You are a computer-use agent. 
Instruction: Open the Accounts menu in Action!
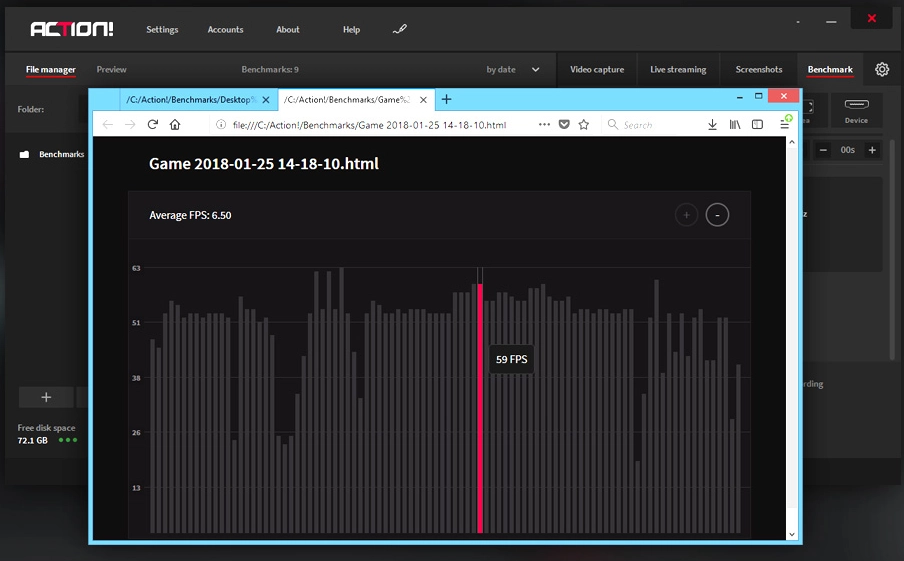point(225,29)
